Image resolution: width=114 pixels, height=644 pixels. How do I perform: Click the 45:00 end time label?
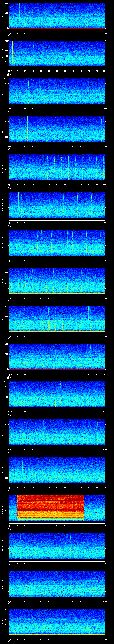click(105, 525)
